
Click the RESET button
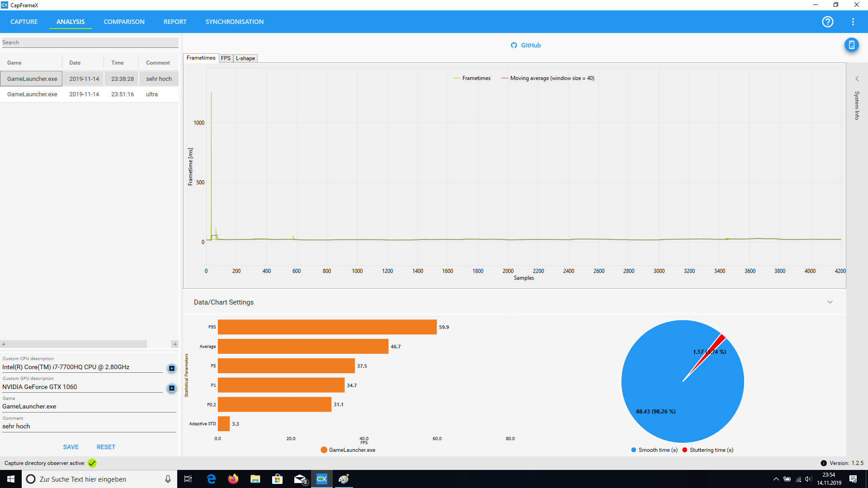[106, 447]
